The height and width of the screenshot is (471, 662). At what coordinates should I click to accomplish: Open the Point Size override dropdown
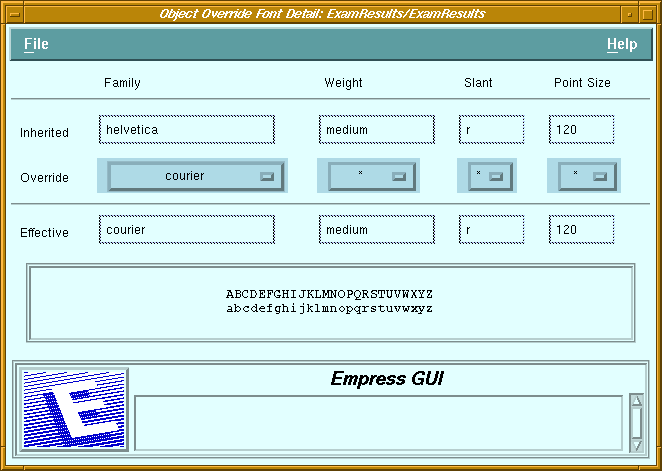(x=587, y=176)
